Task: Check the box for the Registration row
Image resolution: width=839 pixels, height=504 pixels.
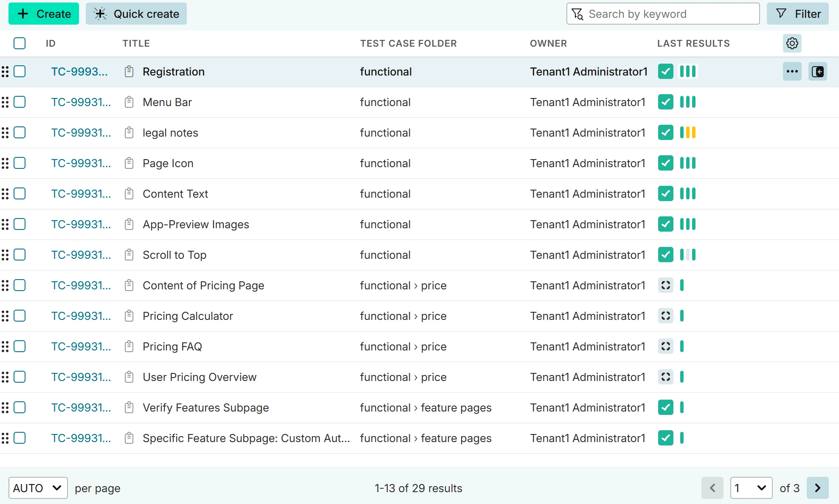Action: (x=20, y=71)
